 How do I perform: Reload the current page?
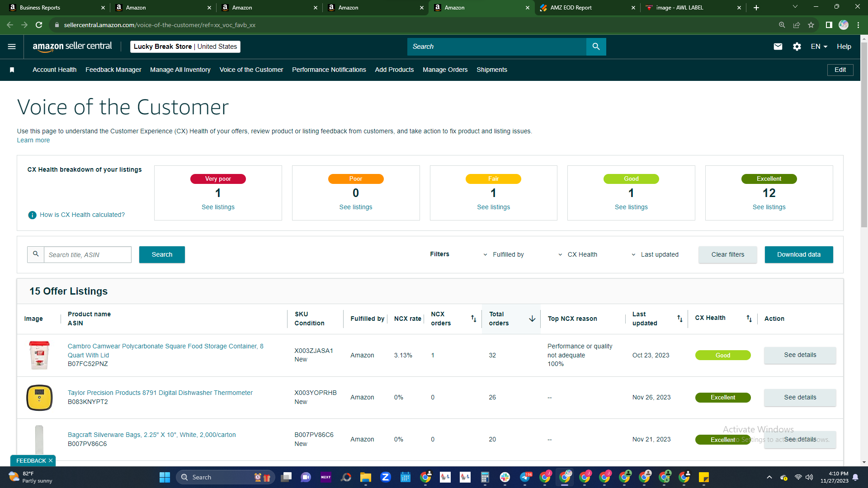(x=39, y=25)
